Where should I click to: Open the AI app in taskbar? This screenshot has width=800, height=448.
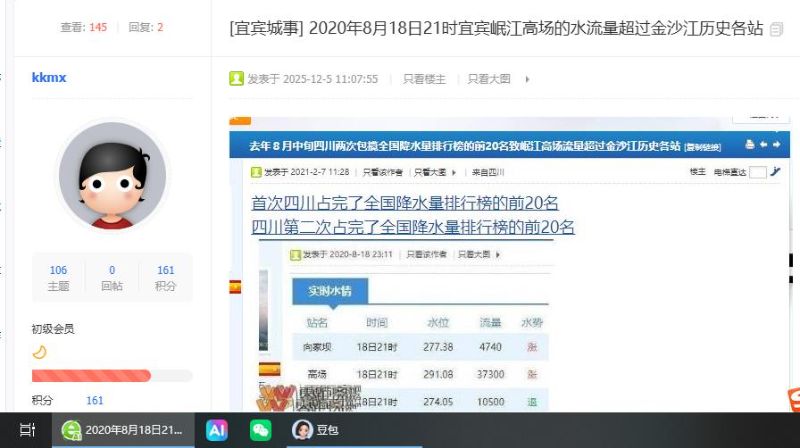pyautogui.click(x=217, y=430)
